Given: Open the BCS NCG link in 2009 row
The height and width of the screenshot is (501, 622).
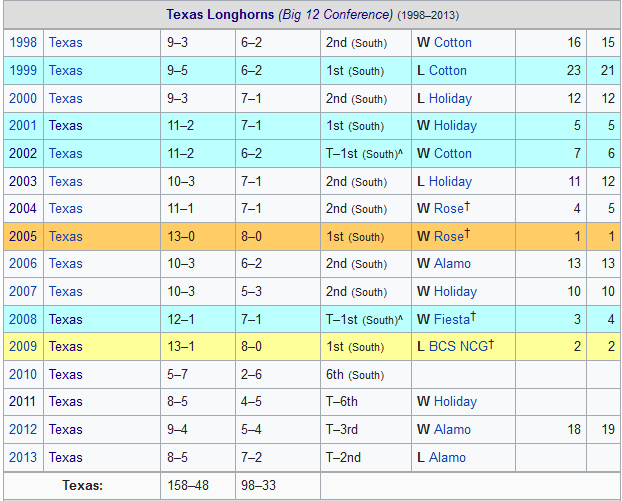Looking at the screenshot, I should click(457, 347).
